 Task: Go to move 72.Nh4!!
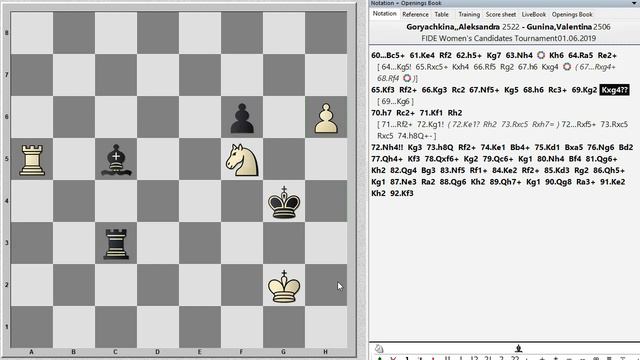click(x=387, y=147)
